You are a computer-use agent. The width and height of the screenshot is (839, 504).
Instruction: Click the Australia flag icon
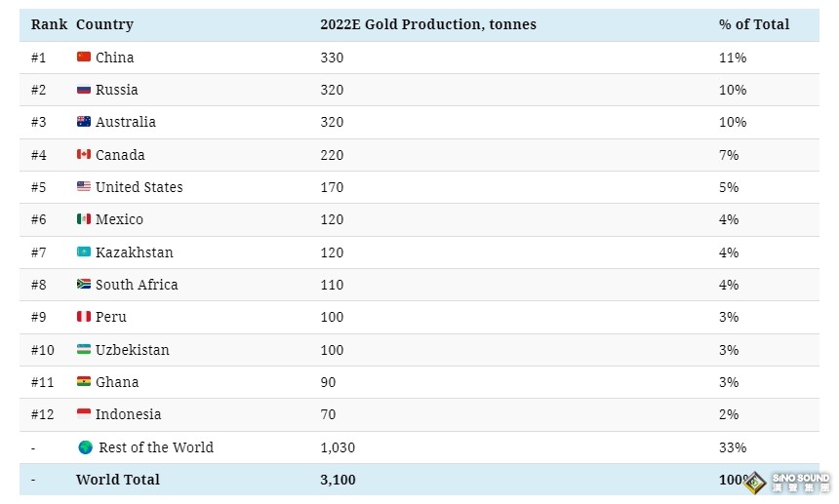coord(84,122)
